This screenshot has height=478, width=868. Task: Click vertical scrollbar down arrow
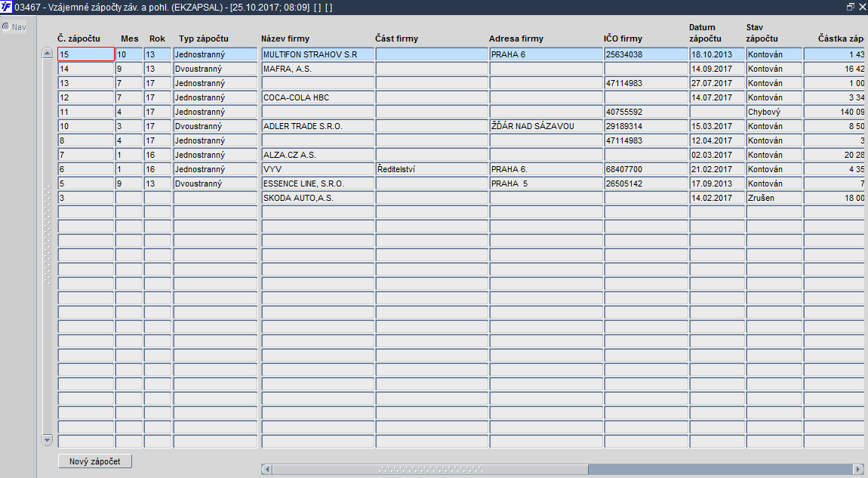point(47,440)
